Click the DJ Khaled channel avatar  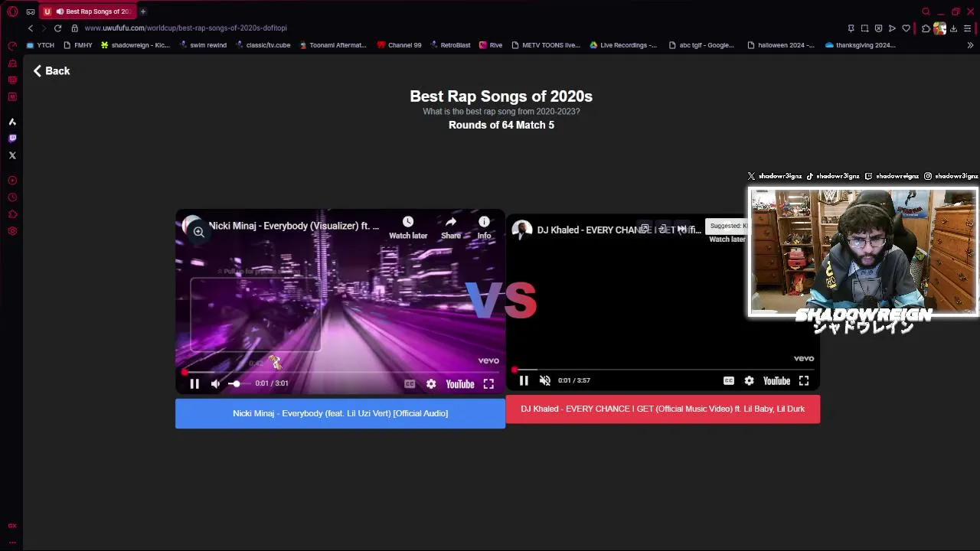(521, 230)
